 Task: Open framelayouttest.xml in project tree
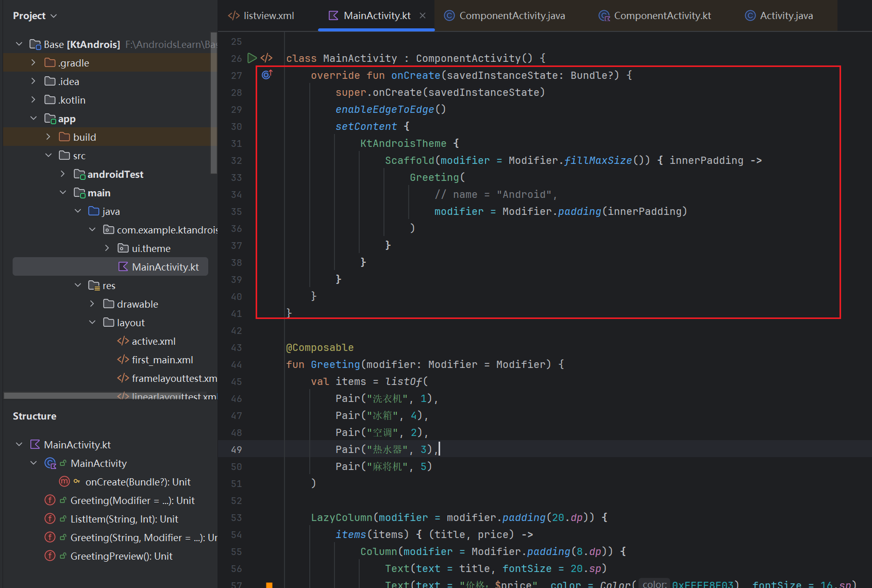click(174, 378)
